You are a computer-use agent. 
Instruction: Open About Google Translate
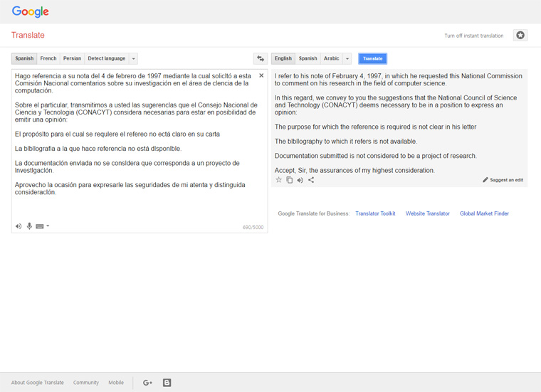point(37,383)
